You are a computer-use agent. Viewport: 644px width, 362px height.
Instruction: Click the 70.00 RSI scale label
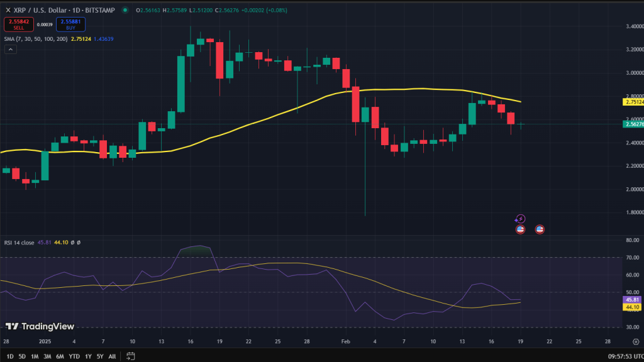(x=633, y=258)
